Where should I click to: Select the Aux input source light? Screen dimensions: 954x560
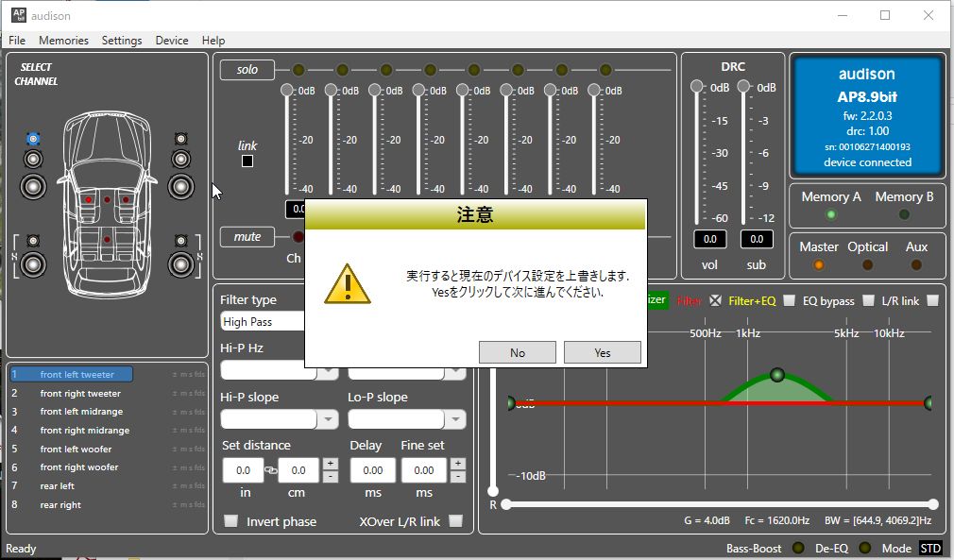click(916, 265)
